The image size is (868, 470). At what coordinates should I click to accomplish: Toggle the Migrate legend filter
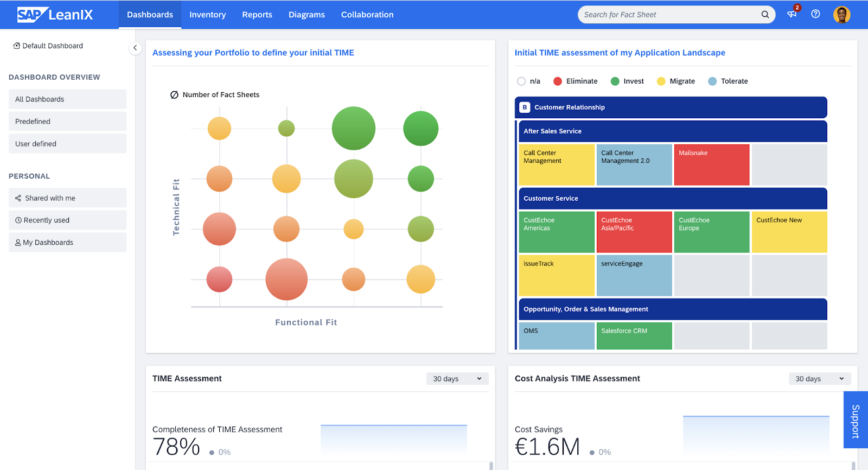pyautogui.click(x=676, y=81)
